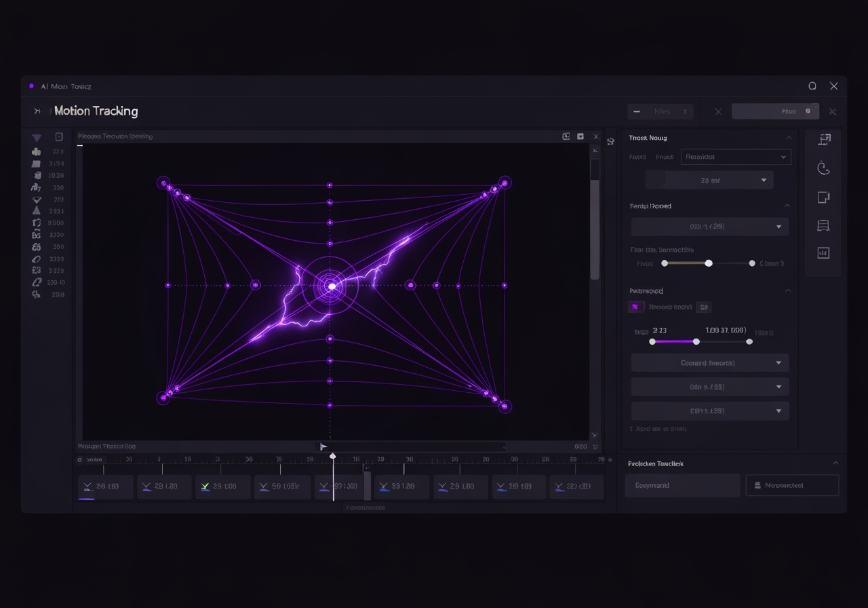868x608 pixels.
Task: Click the top icon in right tool strip
Action: point(824,140)
